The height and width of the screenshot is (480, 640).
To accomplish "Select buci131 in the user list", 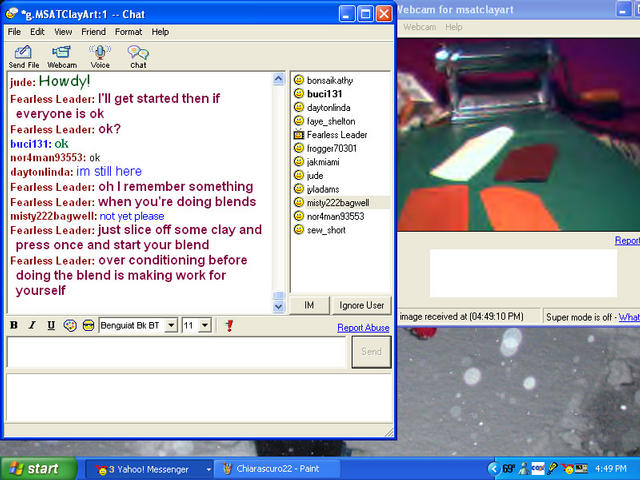I will click(x=324, y=94).
